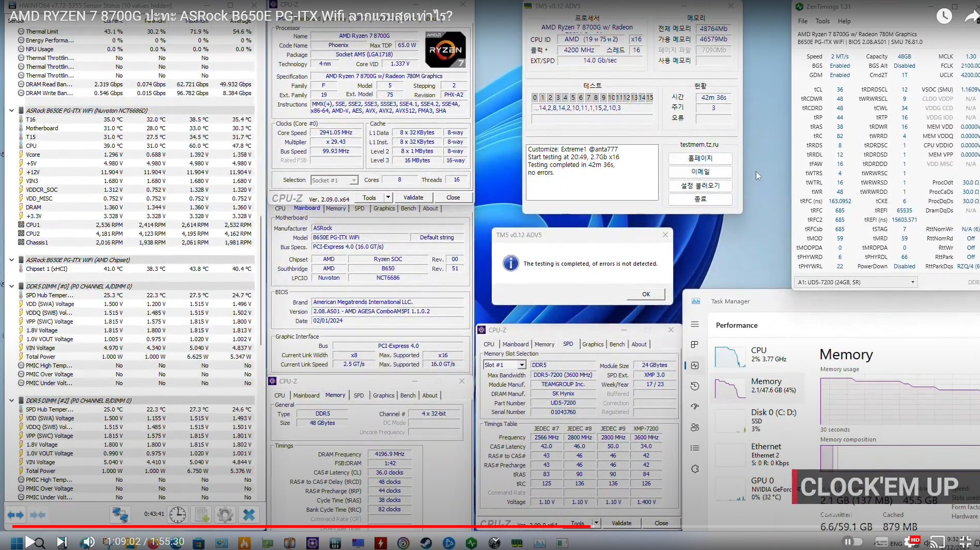Screen dimensions: 980x550
Task: Open Windows Start from the taskbar
Action: (16, 543)
